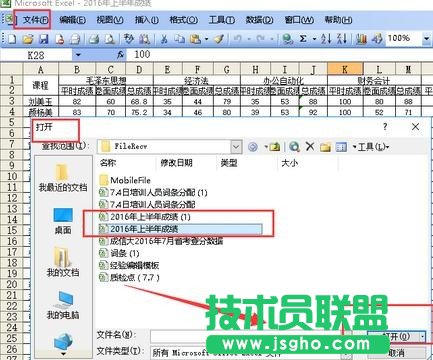Expand the Paste options dropdown arrow

click(x=206, y=39)
